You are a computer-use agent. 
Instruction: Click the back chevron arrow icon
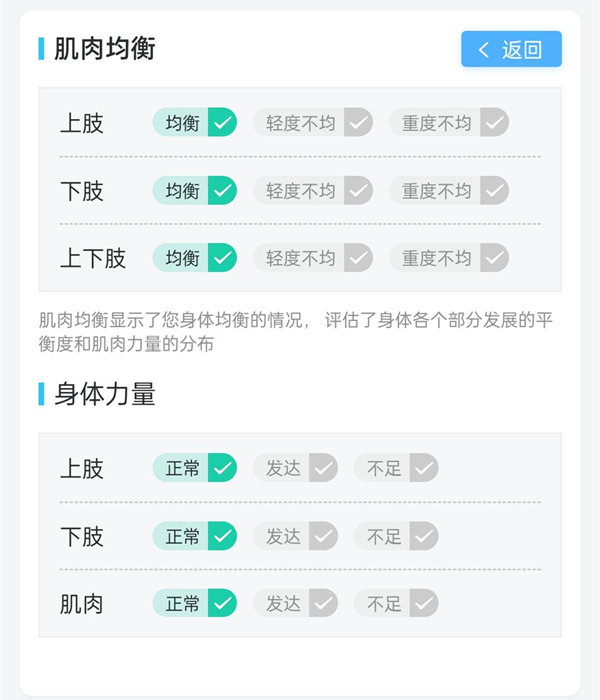483,49
